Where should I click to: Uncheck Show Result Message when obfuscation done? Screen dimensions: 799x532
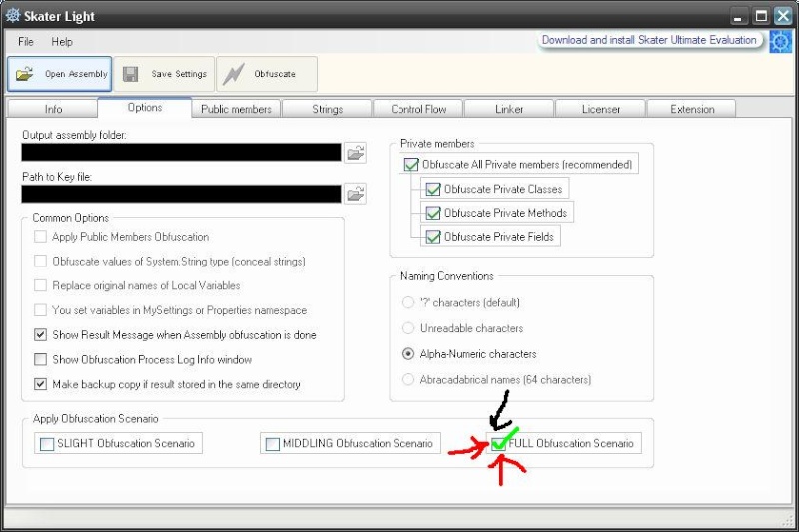tap(40, 335)
